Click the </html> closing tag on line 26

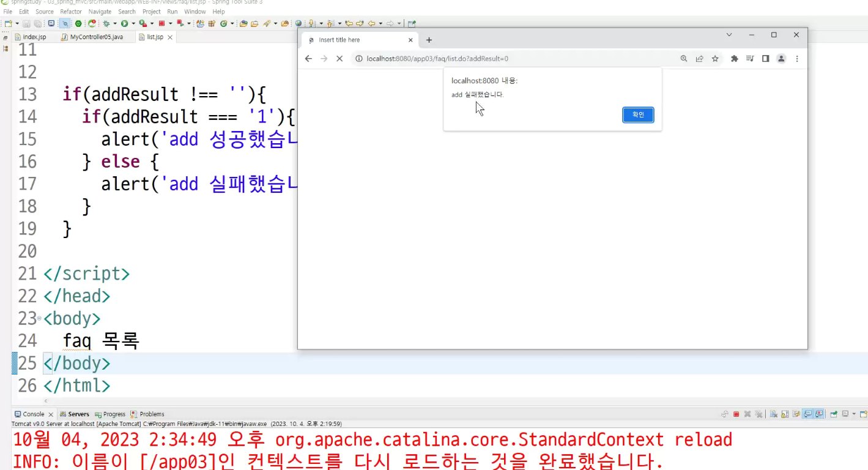click(x=76, y=386)
